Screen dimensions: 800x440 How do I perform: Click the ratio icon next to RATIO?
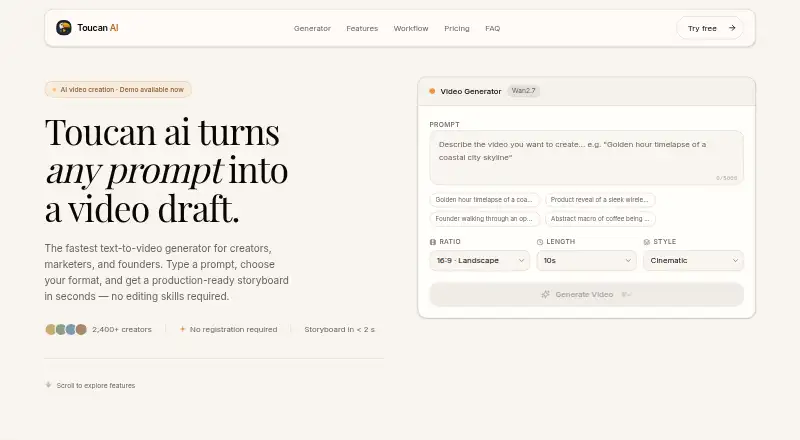point(433,242)
